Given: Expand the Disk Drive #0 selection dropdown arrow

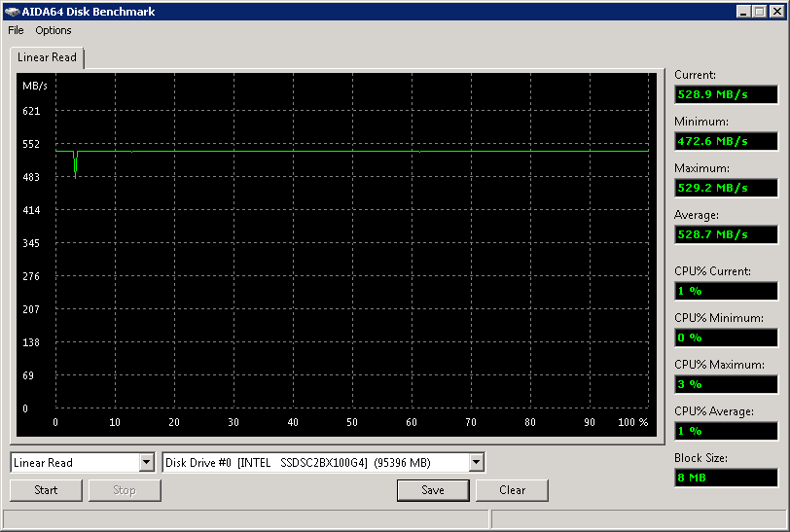Looking at the screenshot, I should pos(476,462).
